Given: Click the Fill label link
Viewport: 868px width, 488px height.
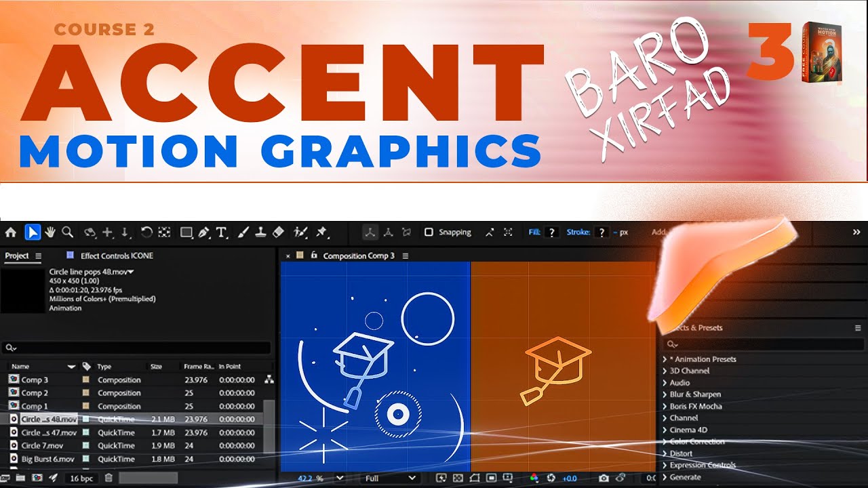Looking at the screenshot, I should pyautogui.click(x=535, y=232).
